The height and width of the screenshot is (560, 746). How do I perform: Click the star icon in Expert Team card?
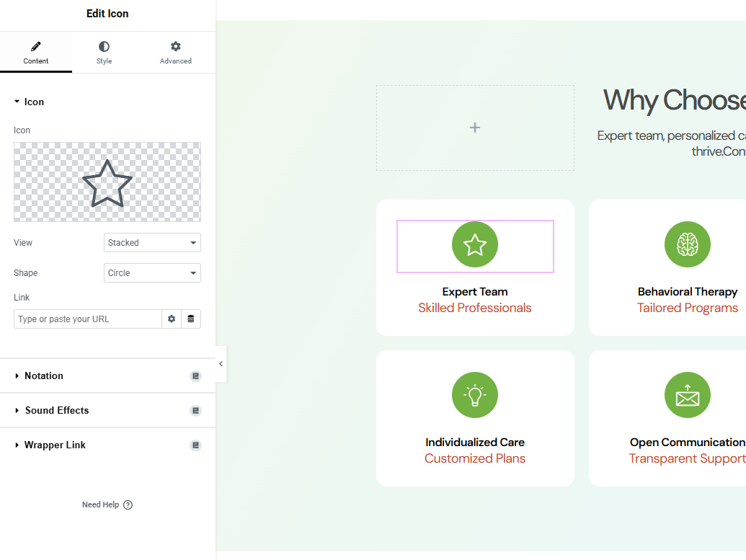[475, 245]
